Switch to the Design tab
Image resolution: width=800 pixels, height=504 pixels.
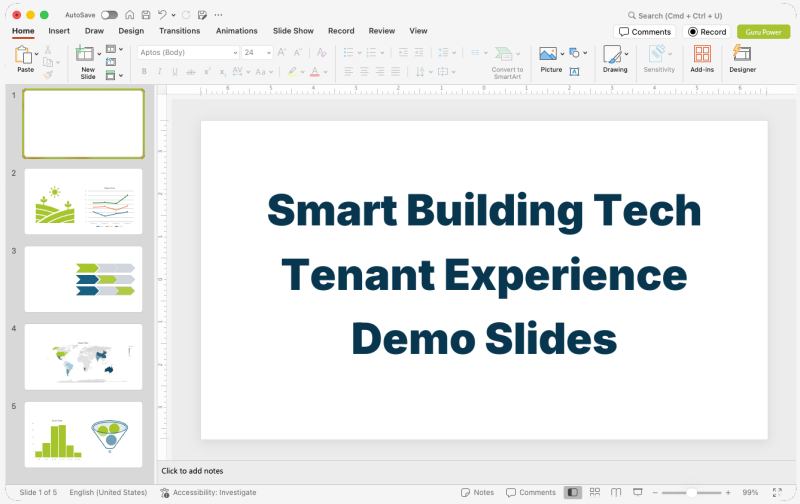tap(131, 31)
